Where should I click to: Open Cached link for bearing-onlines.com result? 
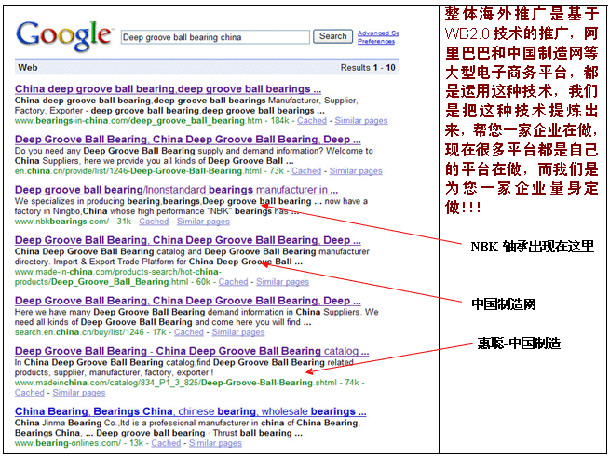pyautogui.click(x=166, y=443)
